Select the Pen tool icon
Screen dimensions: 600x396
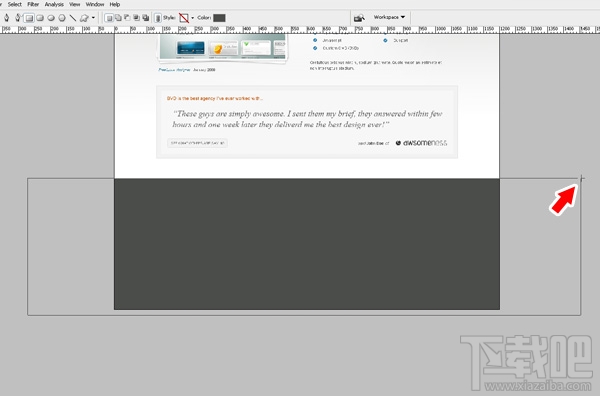[x=7, y=18]
